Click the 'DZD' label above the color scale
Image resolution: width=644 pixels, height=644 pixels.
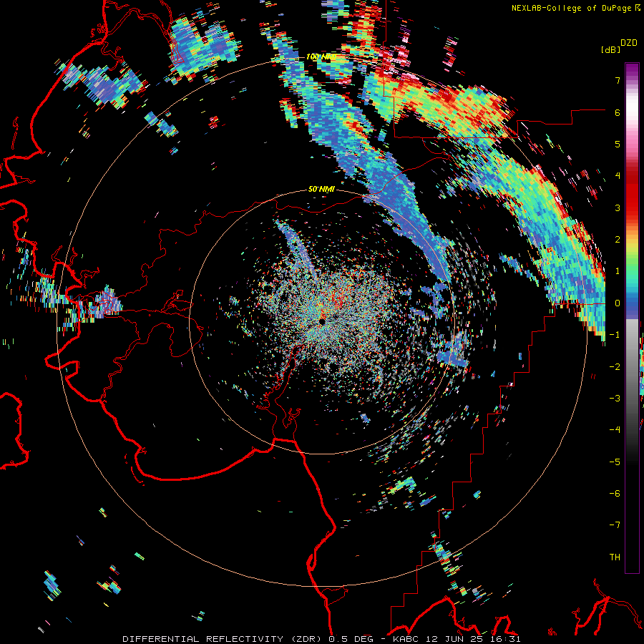pos(628,43)
